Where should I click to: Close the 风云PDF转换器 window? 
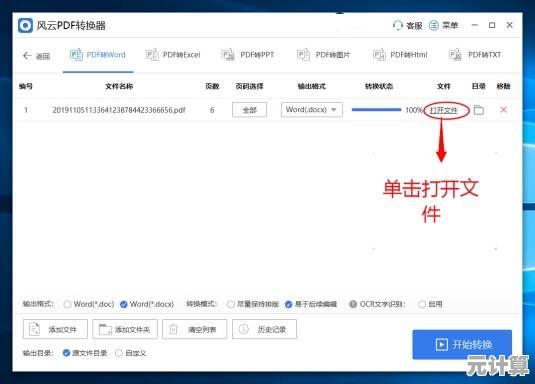coord(509,25)
